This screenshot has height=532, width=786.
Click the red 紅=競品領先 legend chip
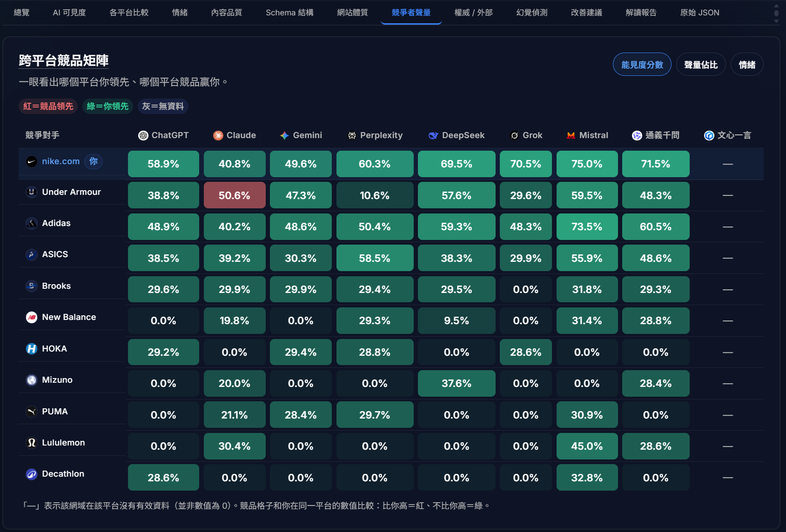(48, 106)
